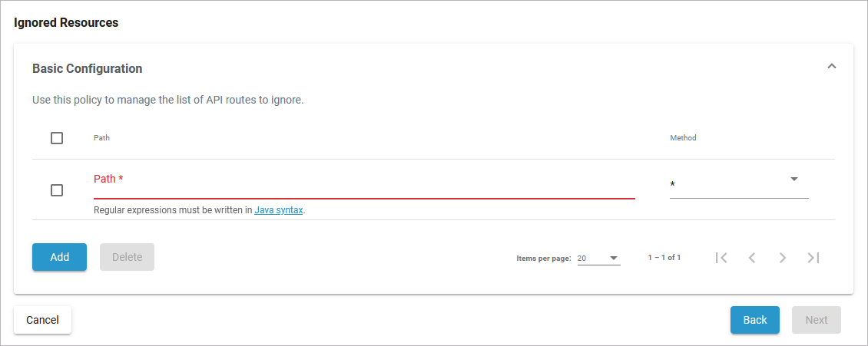This screenshot has height=346, width=868.
Task: Open the Method dropdown arrow
Action: [794, 180]
